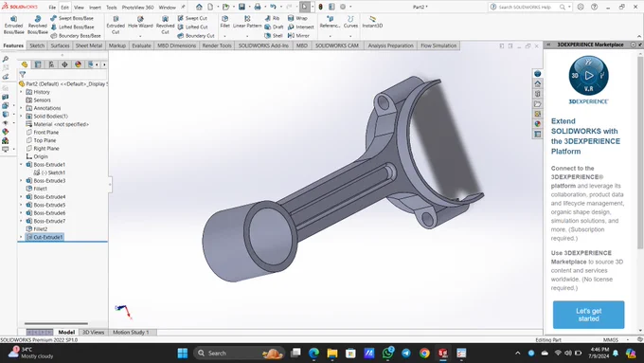Open the Tools menu
This screenshot has width=644, height=363.
coord(112,8)
